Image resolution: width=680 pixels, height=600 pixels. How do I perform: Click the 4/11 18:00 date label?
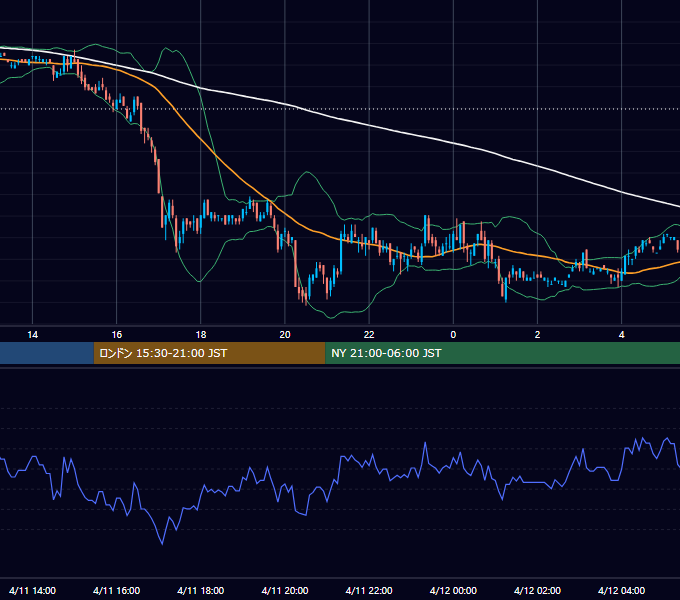click(201, 590)
